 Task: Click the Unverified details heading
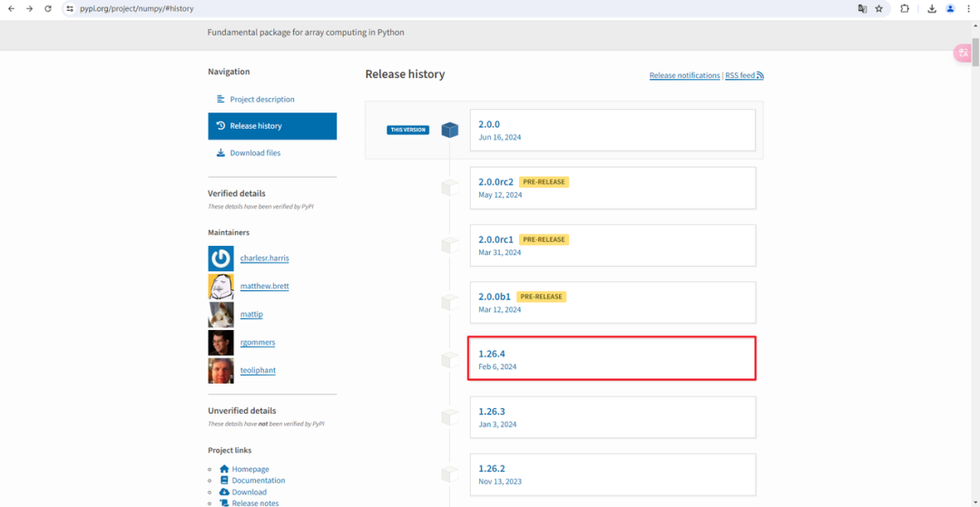[x=242, y=411]
